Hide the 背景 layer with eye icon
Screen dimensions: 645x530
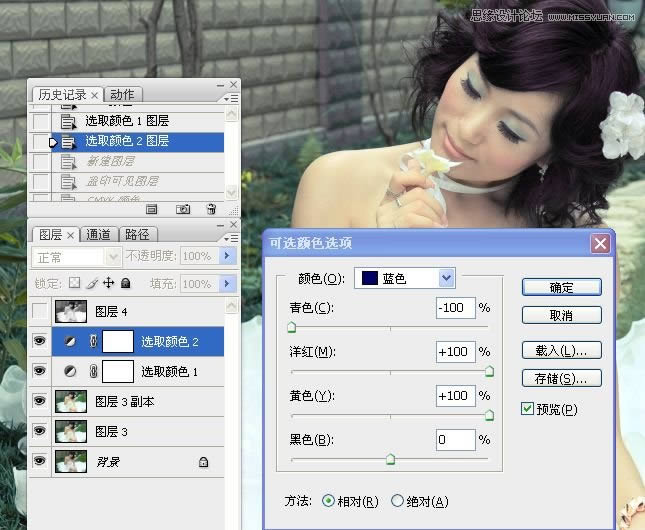40,461
